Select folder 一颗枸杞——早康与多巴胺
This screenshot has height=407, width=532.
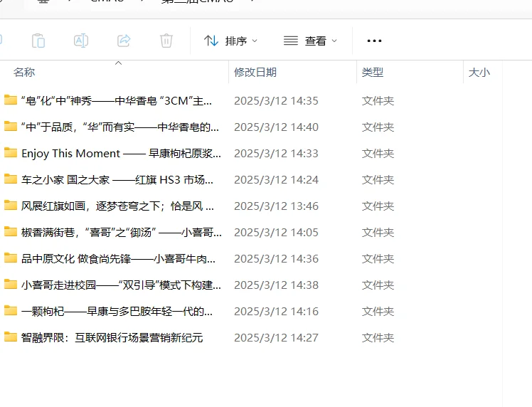[117, 311]
